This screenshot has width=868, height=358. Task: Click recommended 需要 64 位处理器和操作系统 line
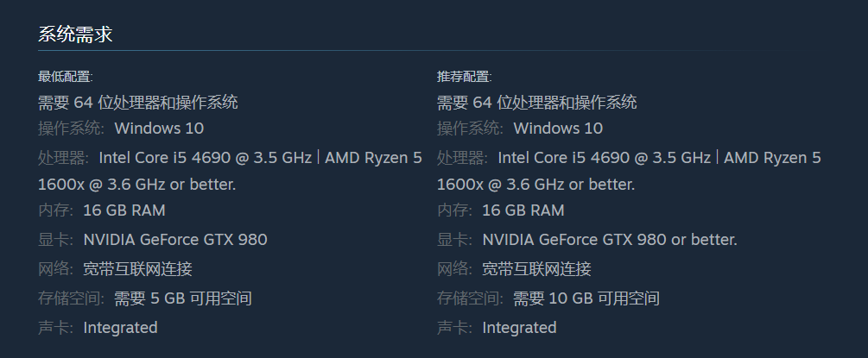[x=537, y=103]
